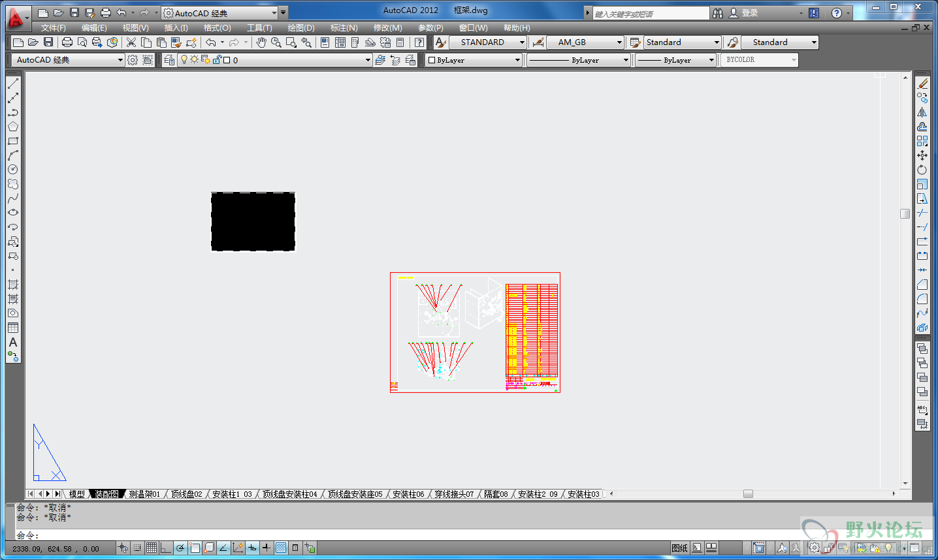Open the 格式(O) menu
The width and height of the screenshot is (938, 560).
click(x=217, y=28)
